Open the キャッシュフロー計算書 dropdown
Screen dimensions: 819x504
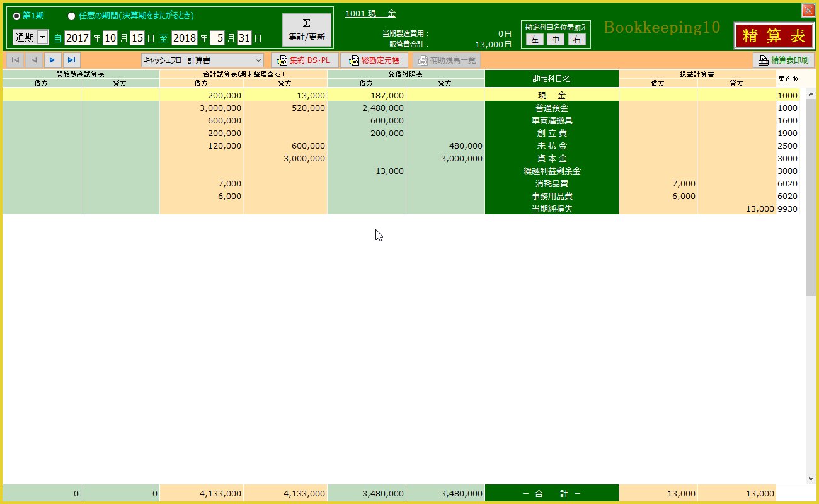(x=202, y=60)
